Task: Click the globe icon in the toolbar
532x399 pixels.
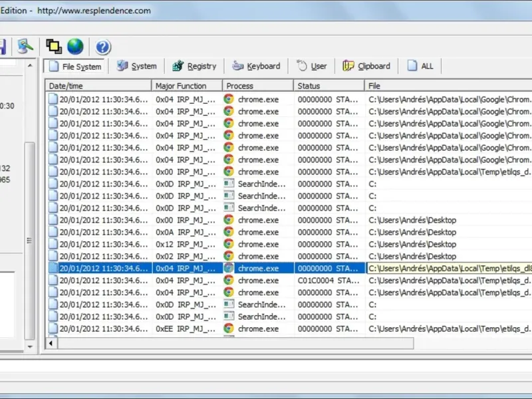Action: pyautogui.click(x=75, y=47)
